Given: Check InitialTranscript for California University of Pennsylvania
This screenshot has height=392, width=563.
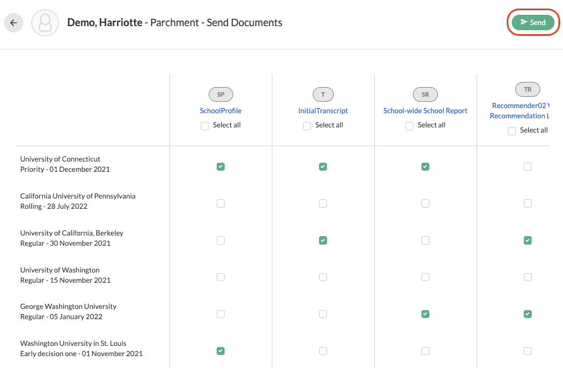Looking at the screenshot, I should (x=323, y=203).
